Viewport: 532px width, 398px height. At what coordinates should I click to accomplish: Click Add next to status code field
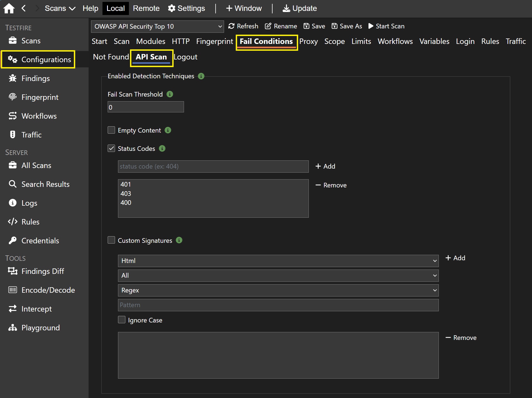click(x=325, y=166)
